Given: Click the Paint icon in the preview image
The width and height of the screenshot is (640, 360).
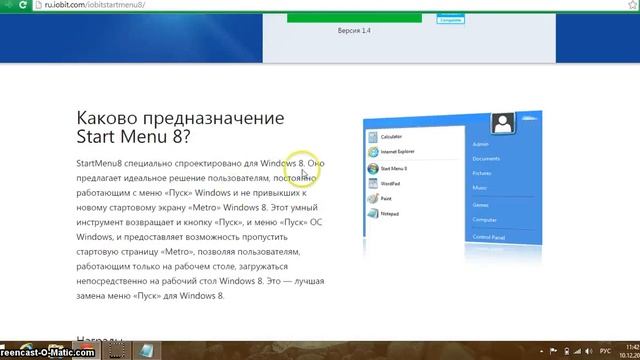Looking at the screenshot, I should coord(373,199).
